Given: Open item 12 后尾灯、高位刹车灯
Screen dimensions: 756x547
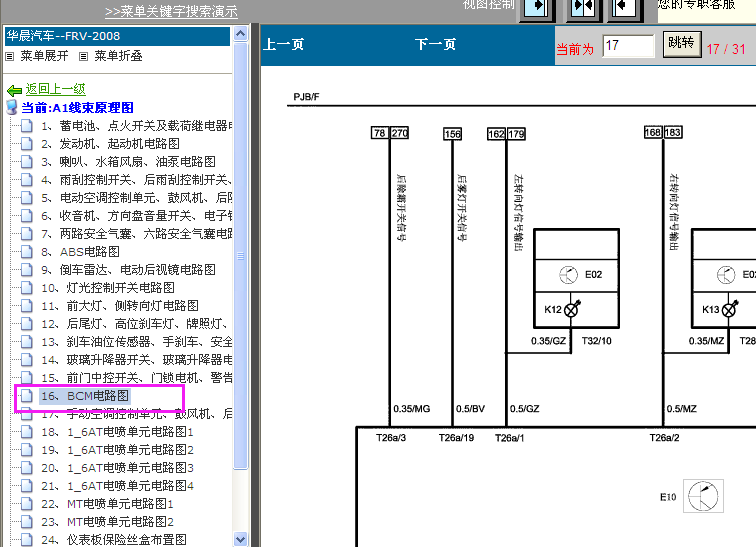Looking at the screenshot, I should coord(134,323).
